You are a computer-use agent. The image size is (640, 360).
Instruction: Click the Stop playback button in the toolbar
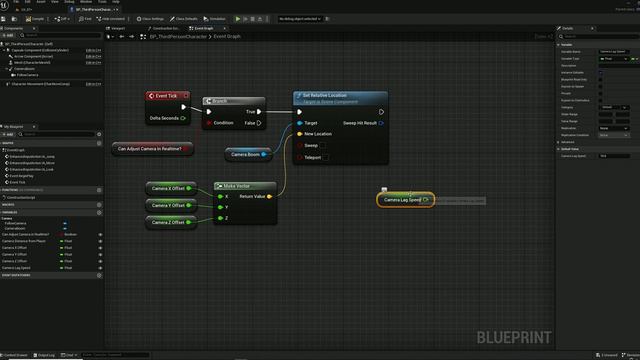point(253,19)
